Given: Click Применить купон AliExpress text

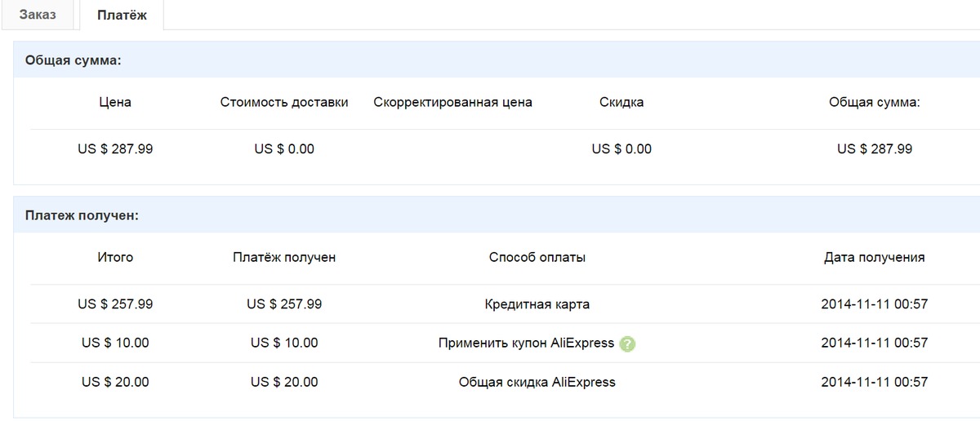Looking at the screenshot, I should click(526, 343).
